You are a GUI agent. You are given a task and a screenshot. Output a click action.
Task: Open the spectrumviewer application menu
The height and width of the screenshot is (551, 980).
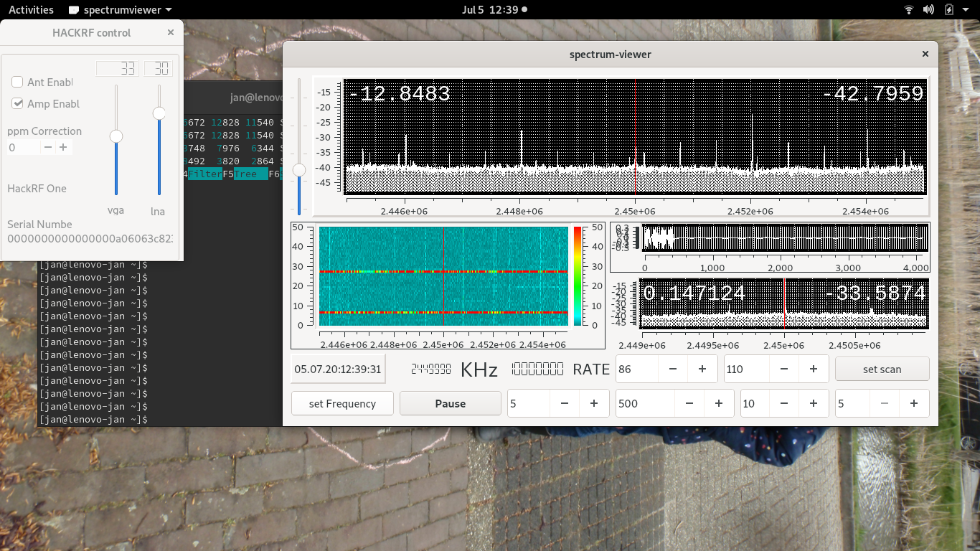[x=121, y=10]
